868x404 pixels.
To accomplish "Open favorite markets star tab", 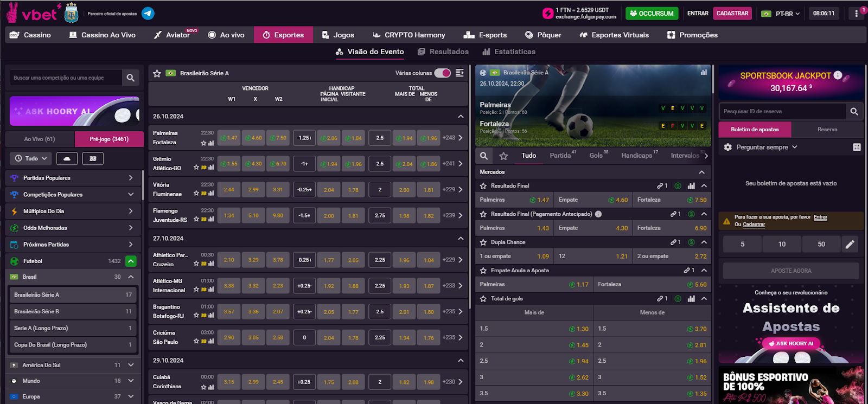I will [x=503, y=156].
